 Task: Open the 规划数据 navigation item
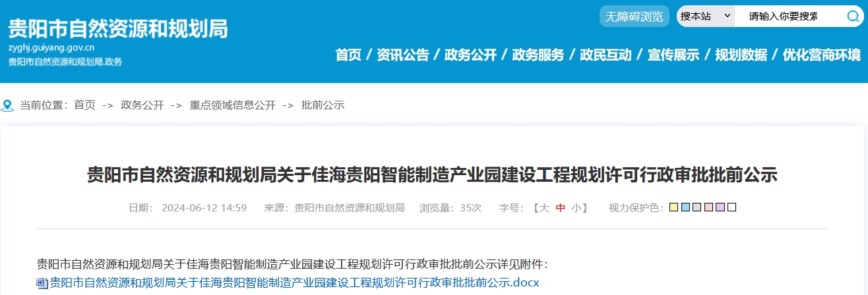[741, 55]
